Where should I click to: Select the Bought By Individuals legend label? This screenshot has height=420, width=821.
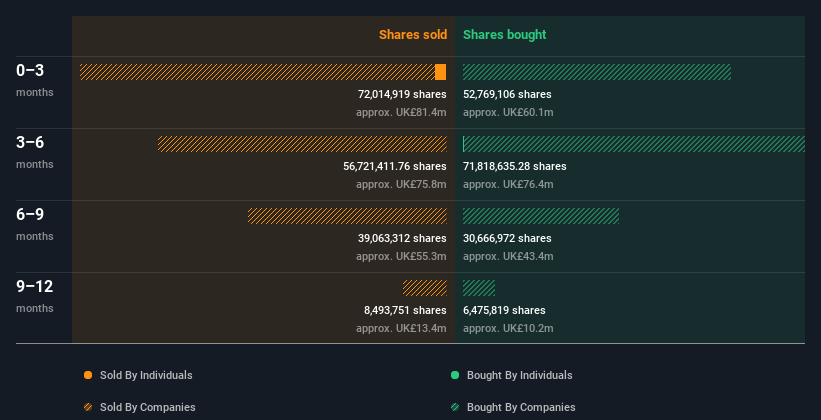pos(519,375)
